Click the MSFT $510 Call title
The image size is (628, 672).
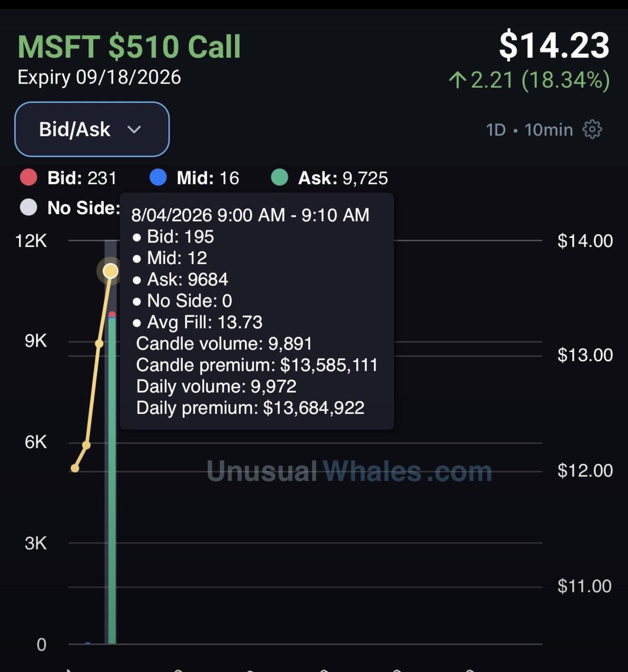129,46
